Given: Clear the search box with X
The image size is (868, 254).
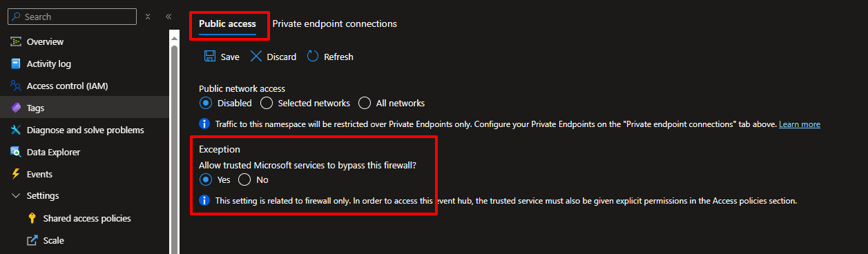Looking at the screenshot, I should pos(148,17).
